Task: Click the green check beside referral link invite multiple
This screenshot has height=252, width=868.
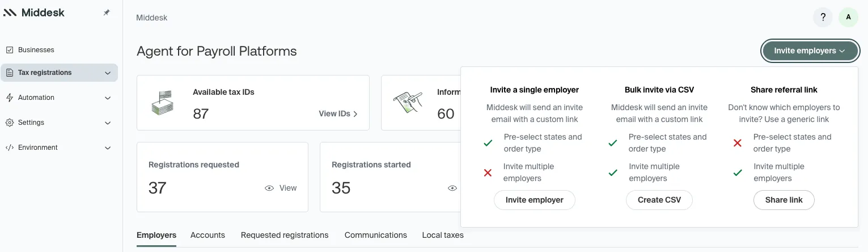Action: pos(738,173)
